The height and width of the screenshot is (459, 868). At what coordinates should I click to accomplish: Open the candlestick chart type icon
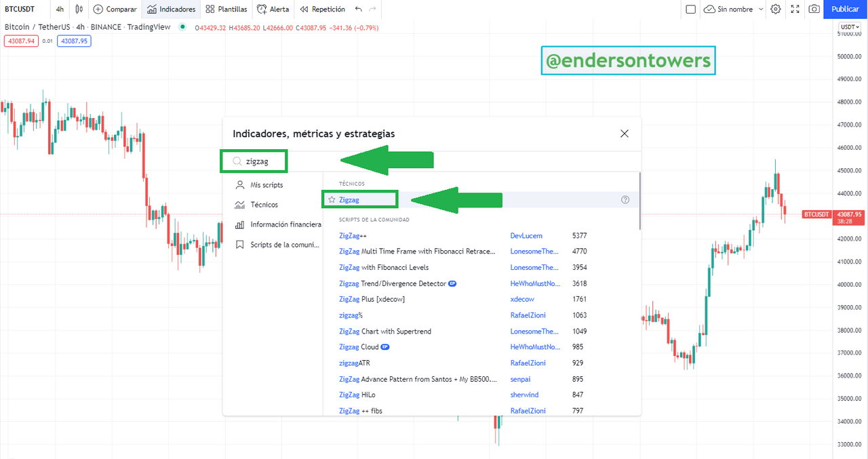[x=79, y=9]
